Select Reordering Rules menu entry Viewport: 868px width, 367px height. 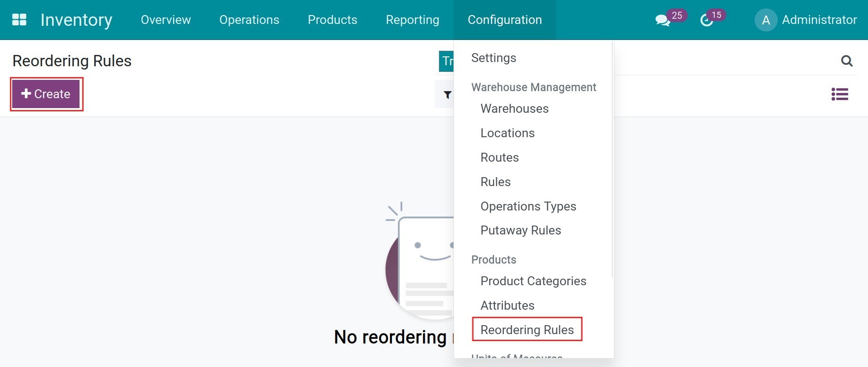(x=527, y=330)
